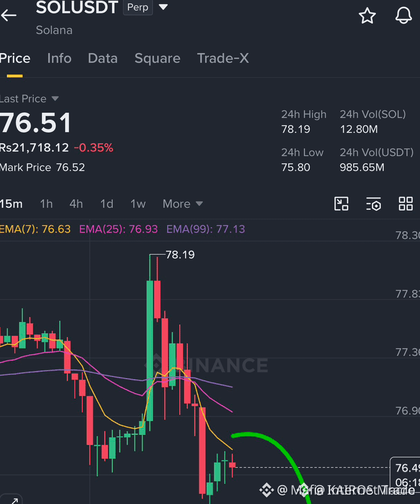Tap the EMA(25): 76.93 indicator label
This screenshot has height=504, width=420.
click(118, 229)
